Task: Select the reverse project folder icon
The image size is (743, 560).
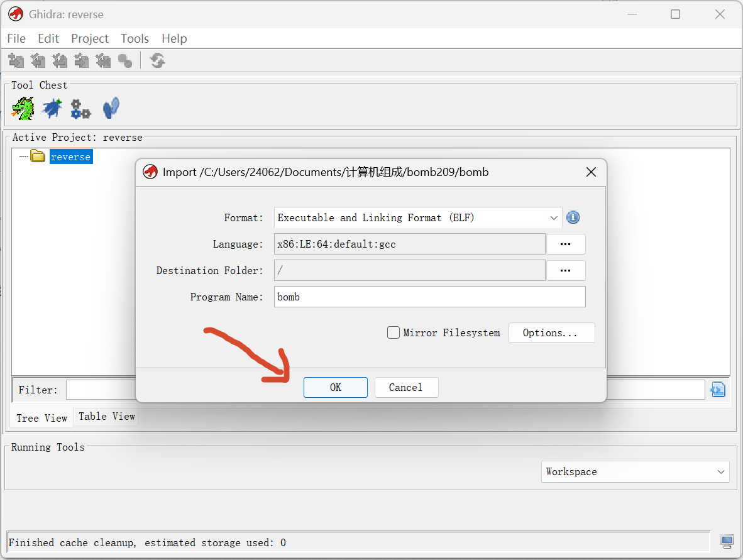Action: [x=38, y=156]
